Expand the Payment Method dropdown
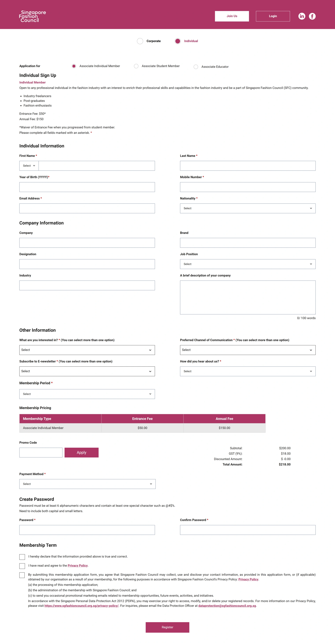The image size is (335, 644). pos(87,484)
